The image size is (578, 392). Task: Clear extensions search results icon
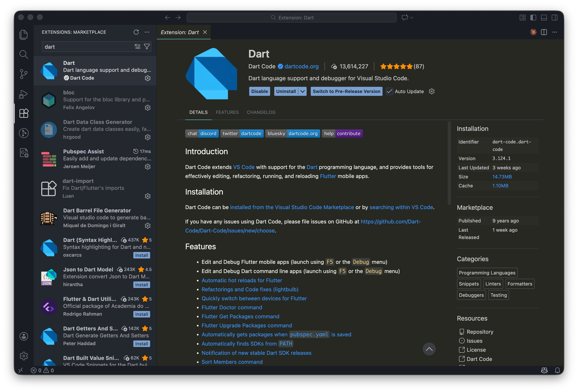137,46
